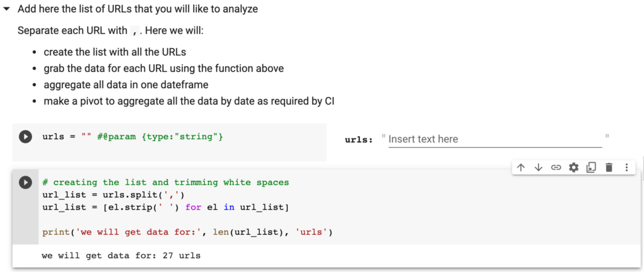Delete the cell with the trash icon
Screen dimensions: 644x272
coord(609,167)
